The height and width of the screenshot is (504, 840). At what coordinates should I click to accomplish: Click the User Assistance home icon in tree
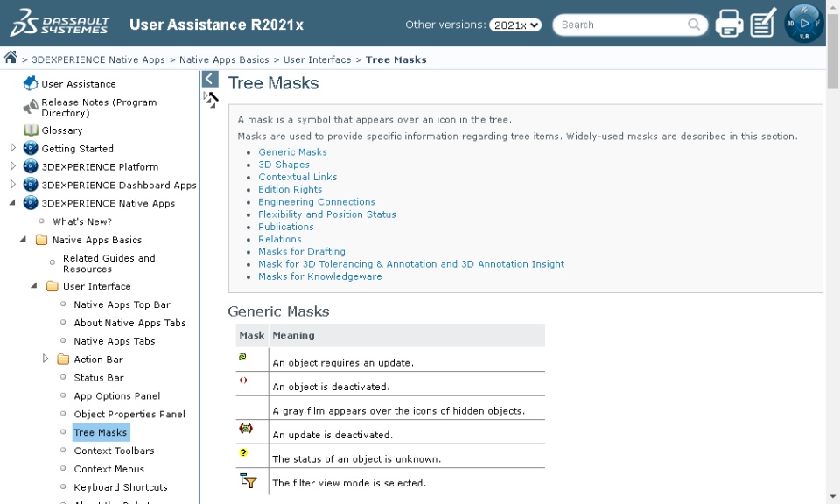(31, 83)
